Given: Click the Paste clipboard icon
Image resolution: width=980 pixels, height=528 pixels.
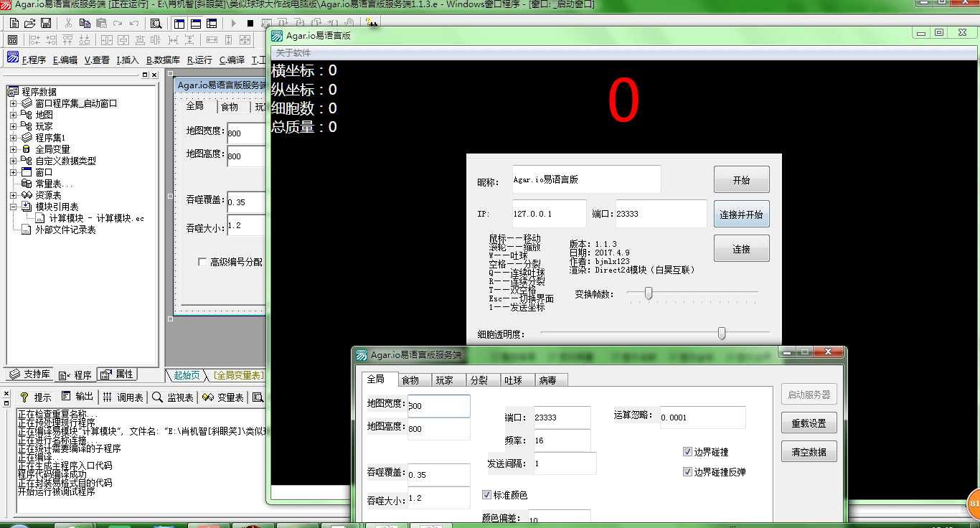Looking at the screenshot, I should (x=101, y=23).
